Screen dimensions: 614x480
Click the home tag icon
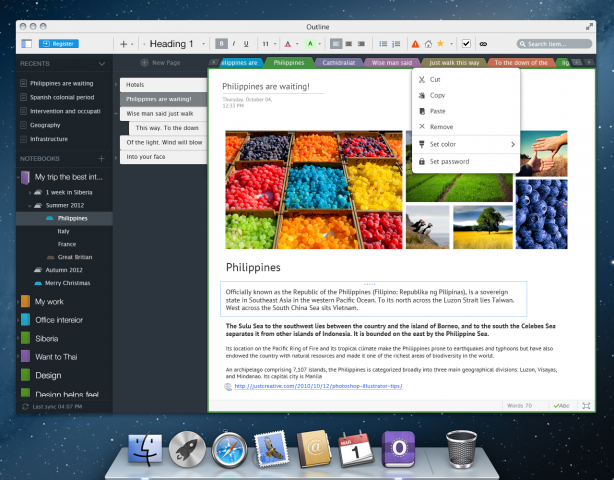point(428,44)
